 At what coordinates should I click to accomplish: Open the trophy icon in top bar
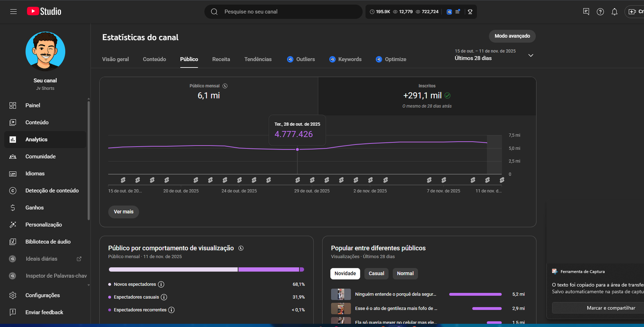(x=470, y=12)
